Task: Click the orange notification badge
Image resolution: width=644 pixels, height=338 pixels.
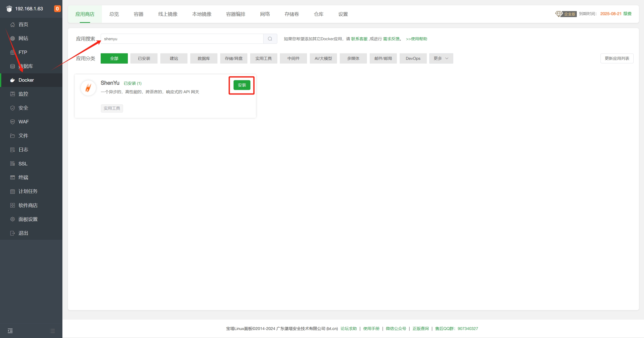Action: [57, 9]
